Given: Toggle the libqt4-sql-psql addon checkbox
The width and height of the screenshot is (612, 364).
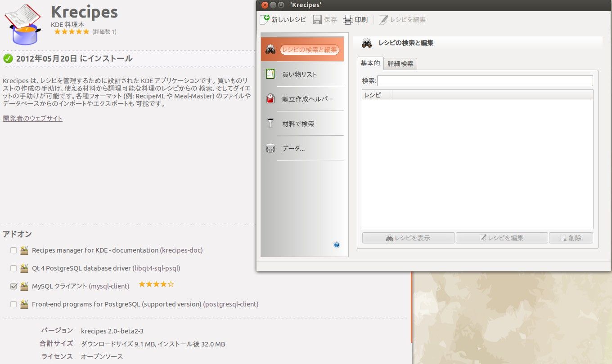Looking at the screenshot, I should 13,268.
